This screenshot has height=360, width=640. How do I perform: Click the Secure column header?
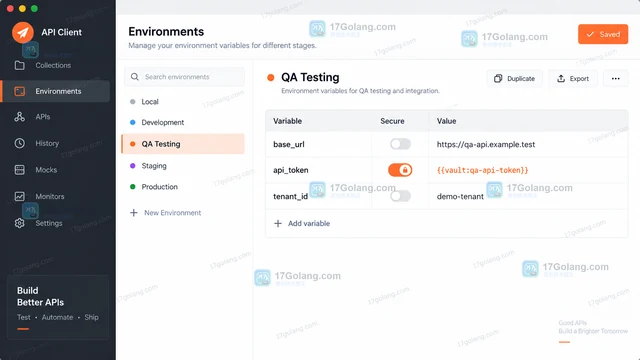[392, 121]
